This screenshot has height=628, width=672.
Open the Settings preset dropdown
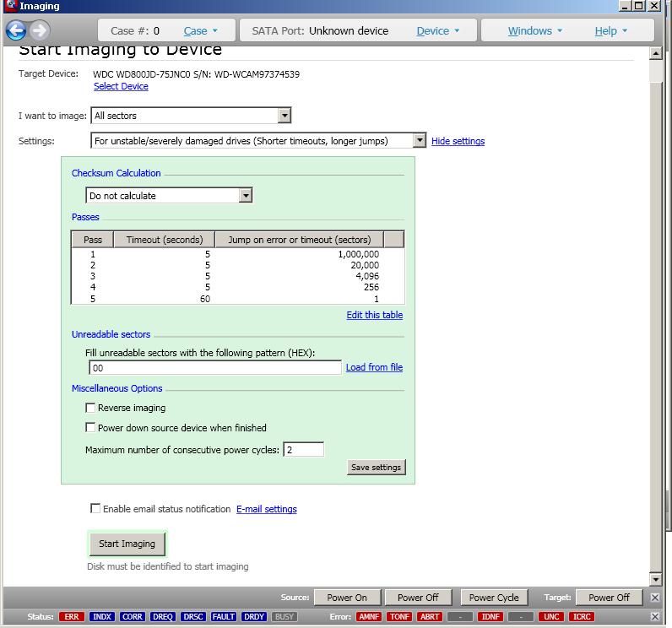click(x=420, y=140)
